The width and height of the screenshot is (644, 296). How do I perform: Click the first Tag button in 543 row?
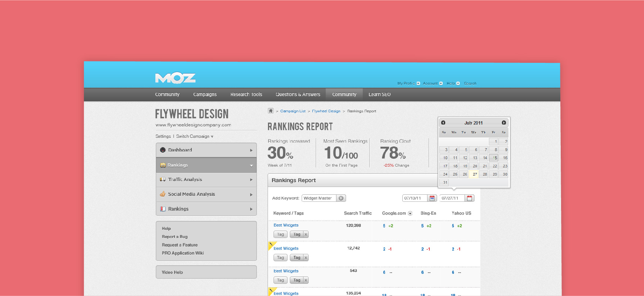(x=281, y=280)
